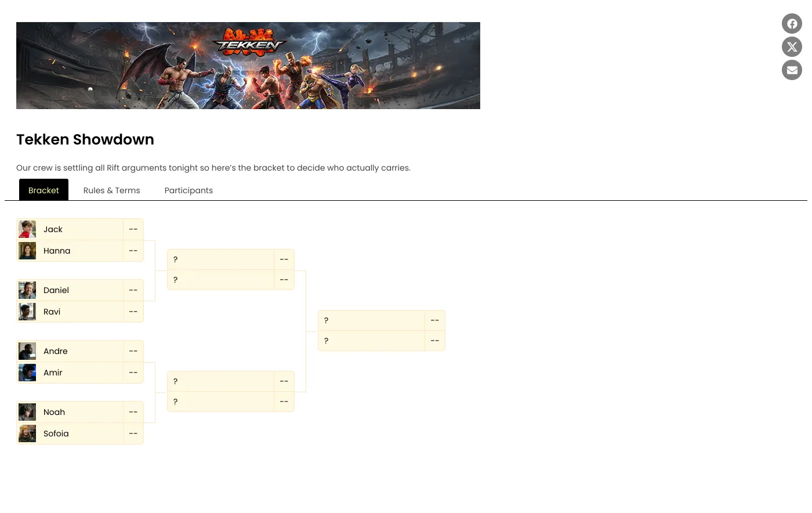Click Sofoia's score placeholder

click(133, 433)
